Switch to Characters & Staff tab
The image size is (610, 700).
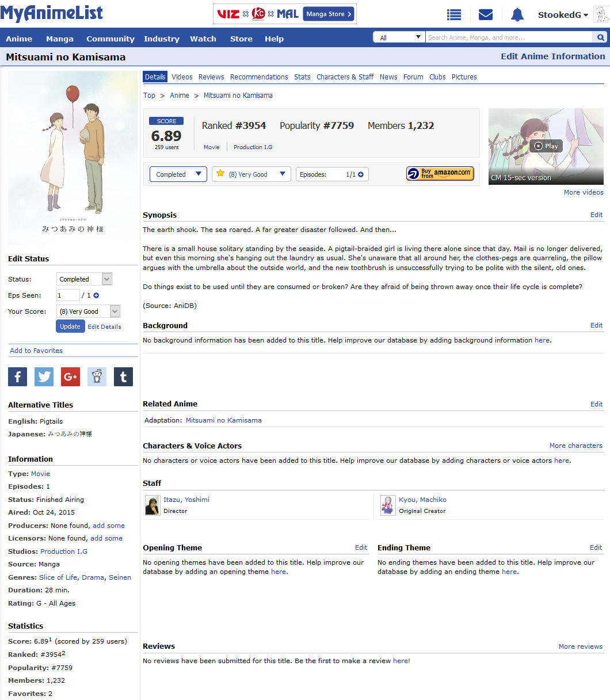click(x=345, y=77)
